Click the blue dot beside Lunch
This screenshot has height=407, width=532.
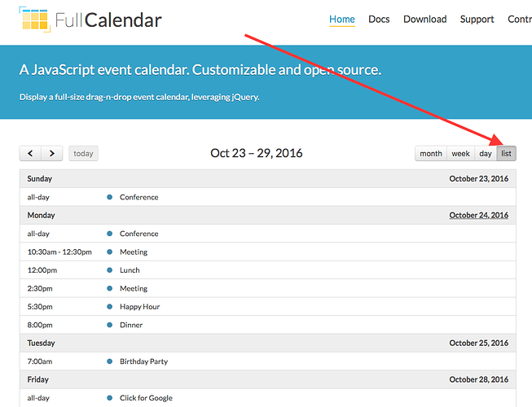[110, 270]
